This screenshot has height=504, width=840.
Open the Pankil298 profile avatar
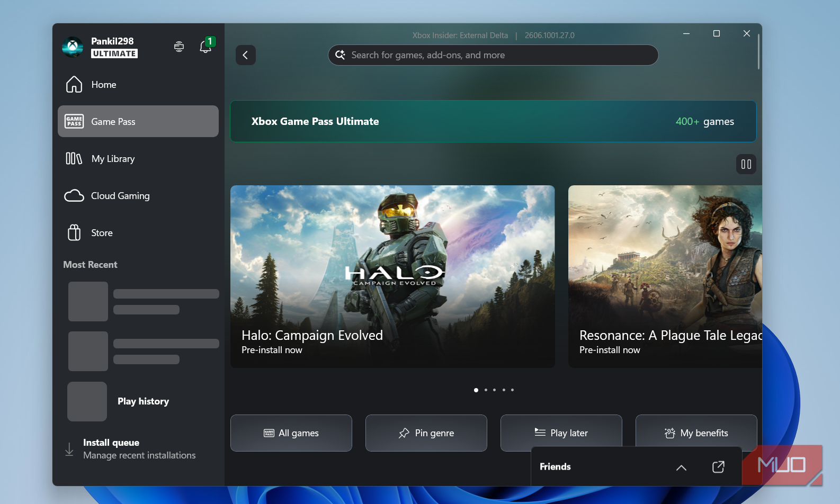tap(73, 47)
